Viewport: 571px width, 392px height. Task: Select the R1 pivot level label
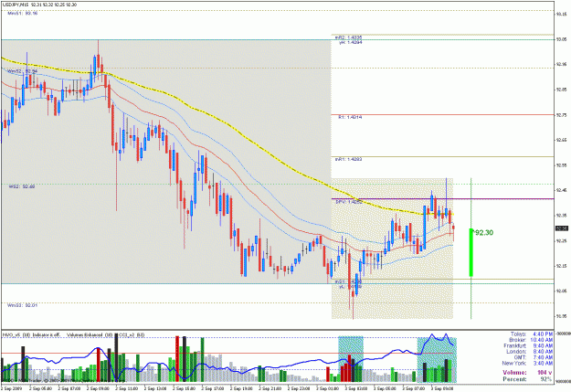(x=350, y=117)
